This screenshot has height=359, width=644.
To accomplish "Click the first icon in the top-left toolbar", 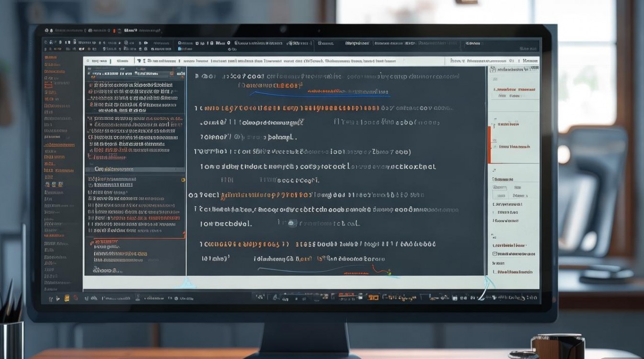I will 46,43.
